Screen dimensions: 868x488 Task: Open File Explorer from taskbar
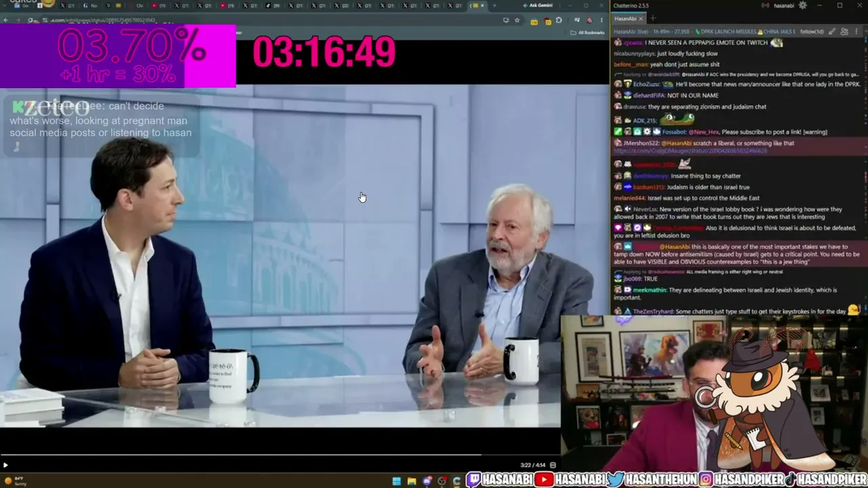click(412, 481)
